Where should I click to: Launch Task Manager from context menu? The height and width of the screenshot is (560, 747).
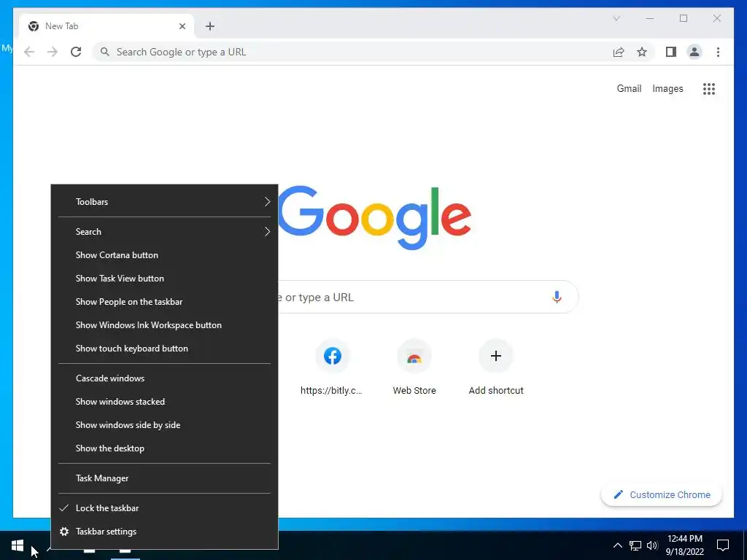[x=164, y=478]
